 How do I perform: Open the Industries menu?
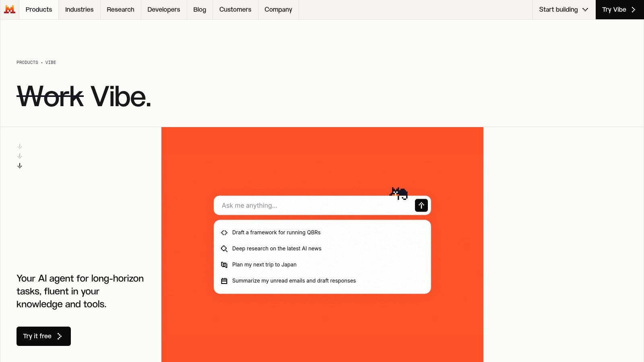(79, 10)
